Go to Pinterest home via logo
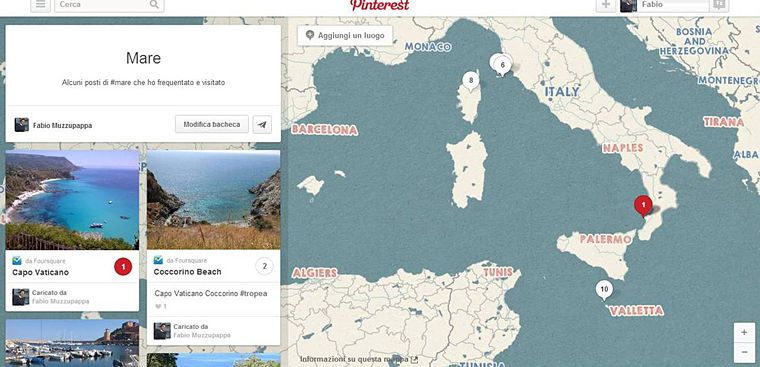The image size is (760, 367). [x=380, y=5]
